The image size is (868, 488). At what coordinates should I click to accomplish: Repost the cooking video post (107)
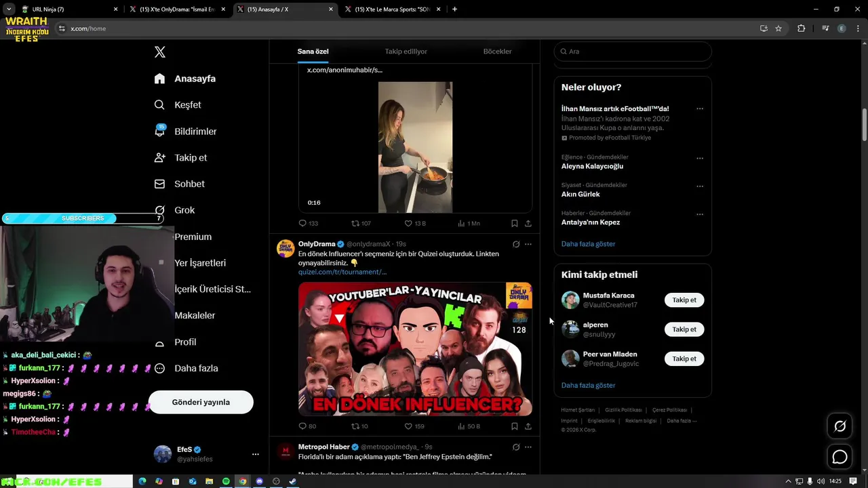[361, 223]
